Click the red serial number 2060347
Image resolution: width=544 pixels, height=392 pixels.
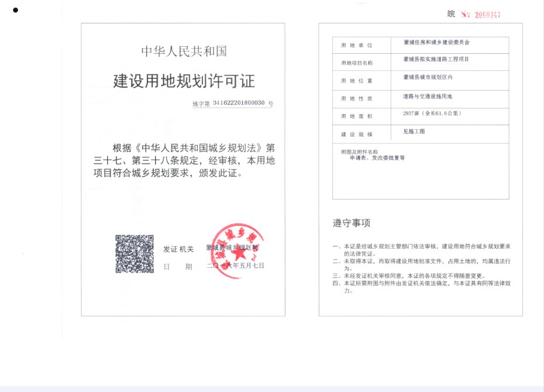click(x=487, y=15)
